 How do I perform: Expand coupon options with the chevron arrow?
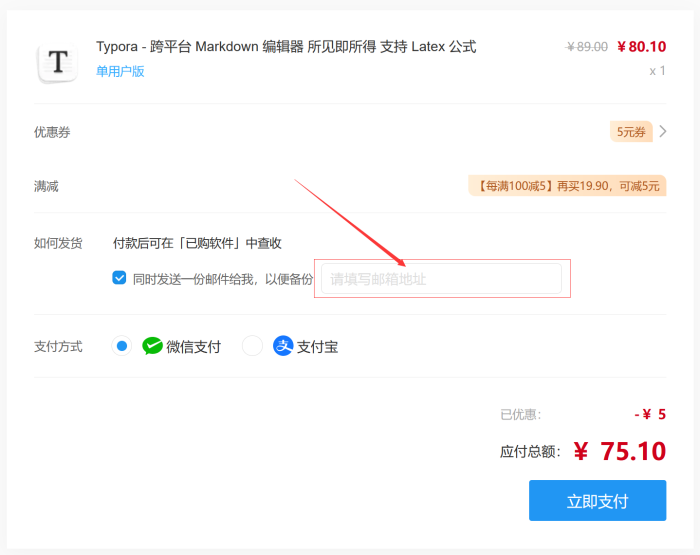[x=662, y=132]
